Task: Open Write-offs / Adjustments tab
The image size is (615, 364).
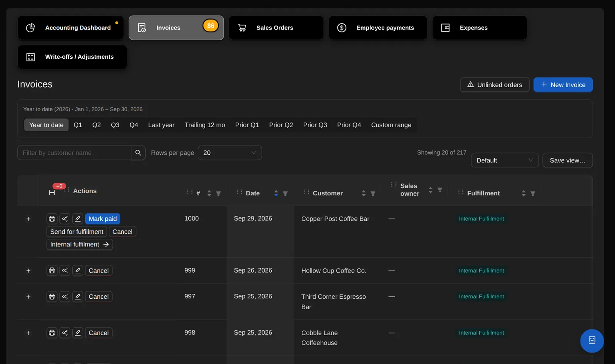Action: point(72,57)
